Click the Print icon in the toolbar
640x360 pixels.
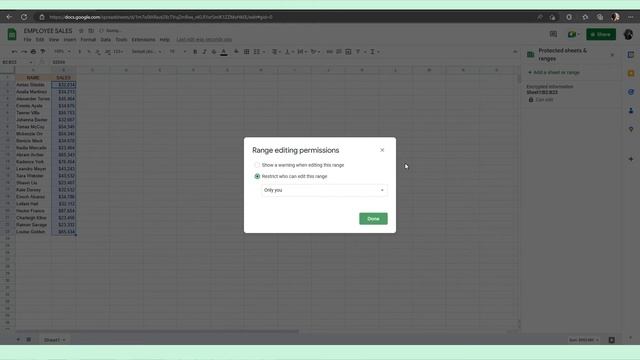(x=33, y=52)
